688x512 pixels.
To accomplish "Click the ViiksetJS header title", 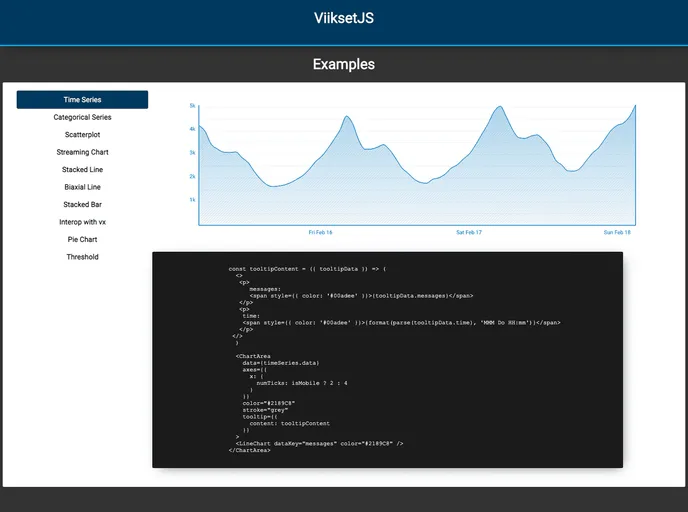I will (344, 18).
